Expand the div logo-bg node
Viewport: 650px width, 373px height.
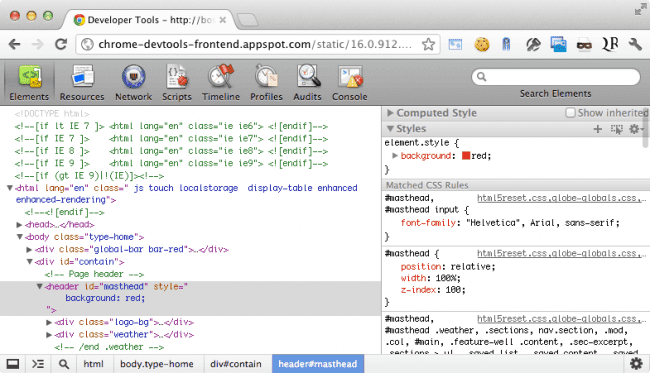tap(49, 322)
